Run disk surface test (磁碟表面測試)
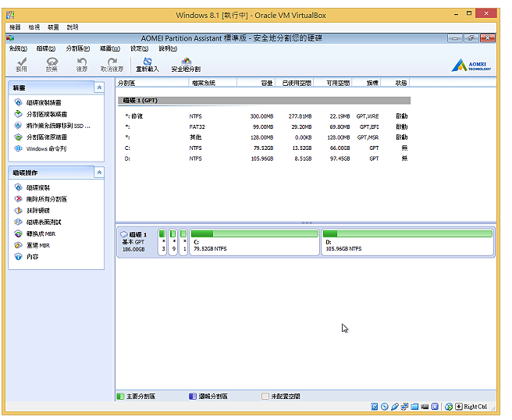The width and height of the screenshot is (512, 420). [x=44, y=222]
